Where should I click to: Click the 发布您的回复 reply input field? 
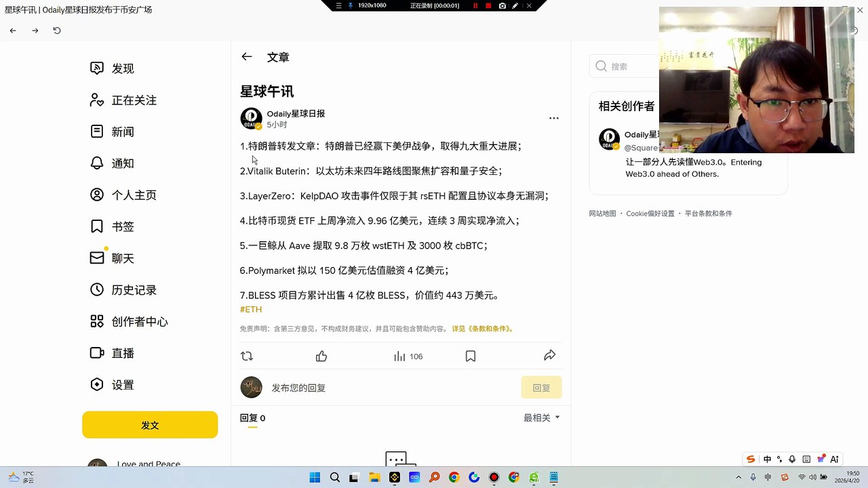[393, 388]
